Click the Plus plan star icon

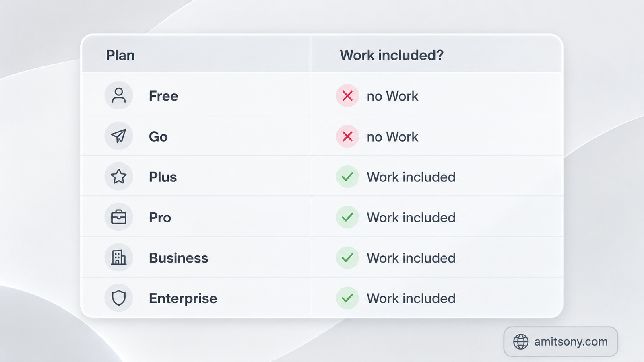tap(119, 176)
